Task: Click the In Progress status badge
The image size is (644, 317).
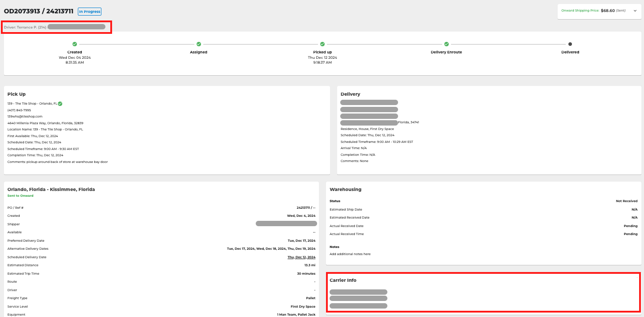Action: pos(89,11)
